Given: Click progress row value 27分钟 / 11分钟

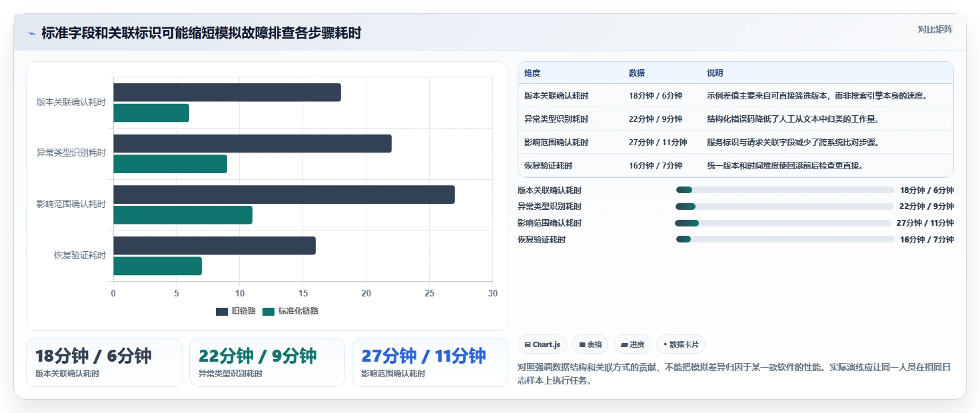Looking at the screenshot, I should [x=925, y=223].
